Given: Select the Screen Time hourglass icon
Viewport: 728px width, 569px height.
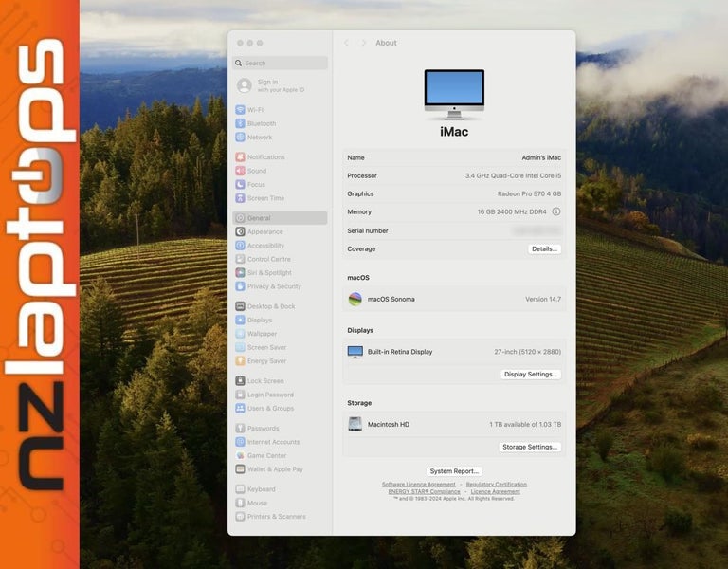Looking at the screenshot, I should [240, 198].
